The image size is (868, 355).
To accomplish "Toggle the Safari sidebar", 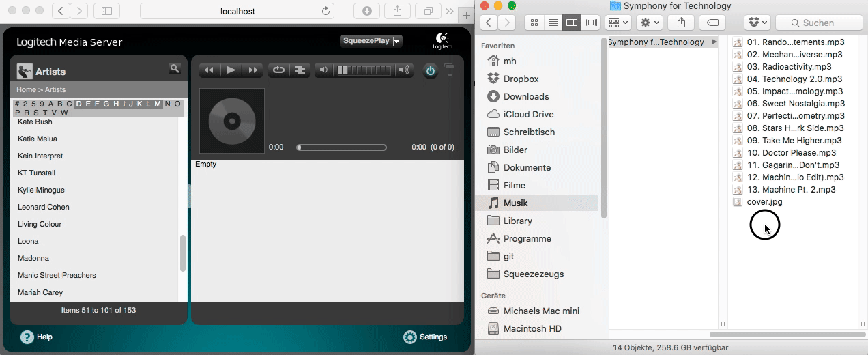I will click(x=106, y=11).
